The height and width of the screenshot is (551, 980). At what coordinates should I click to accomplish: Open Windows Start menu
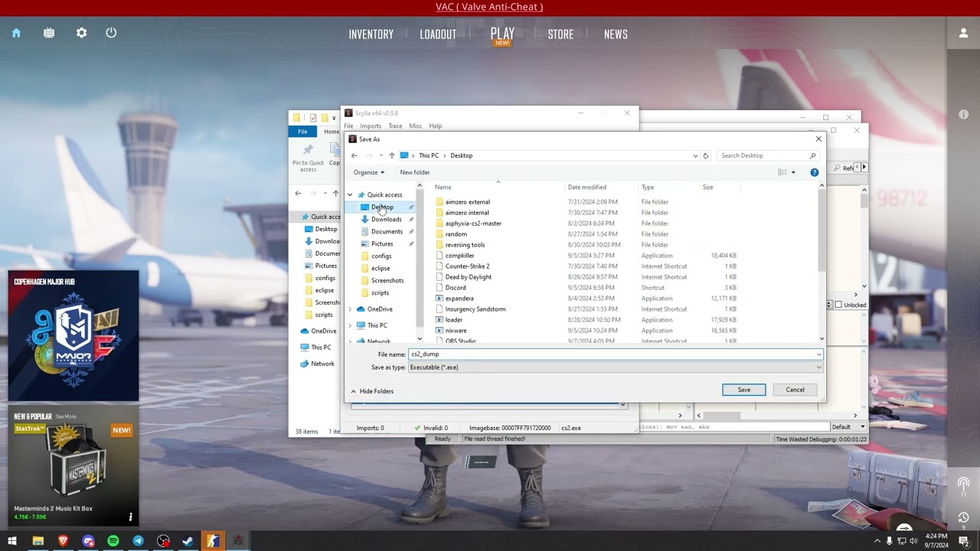[12, 541]
